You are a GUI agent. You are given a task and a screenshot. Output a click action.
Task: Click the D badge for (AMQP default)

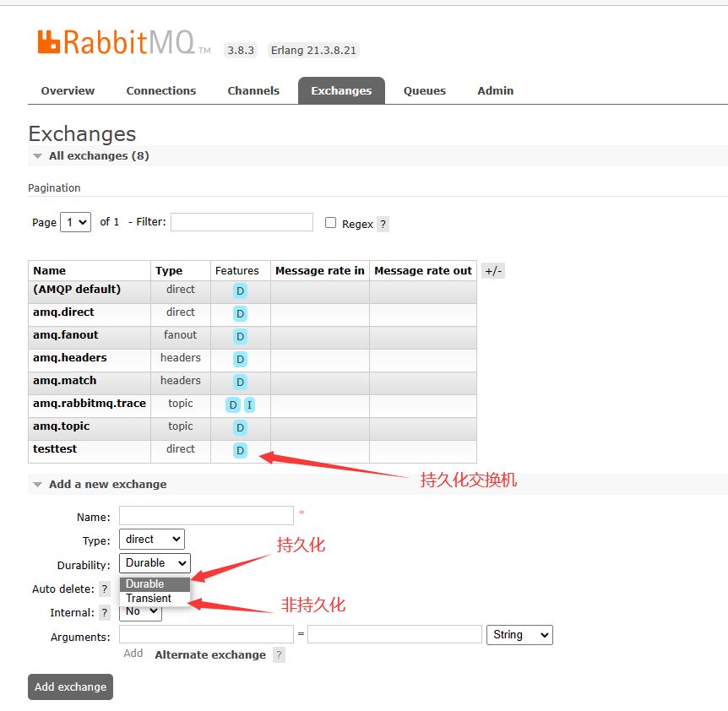(240, 291)
